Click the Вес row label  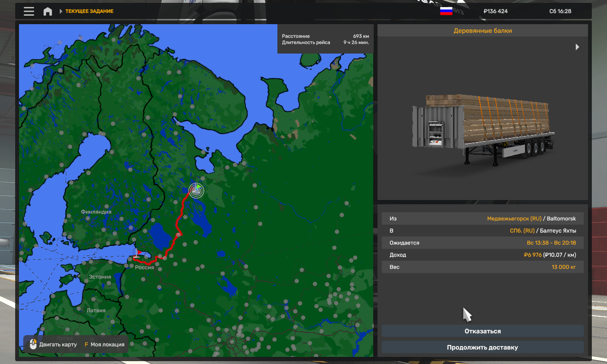[395, 267]
